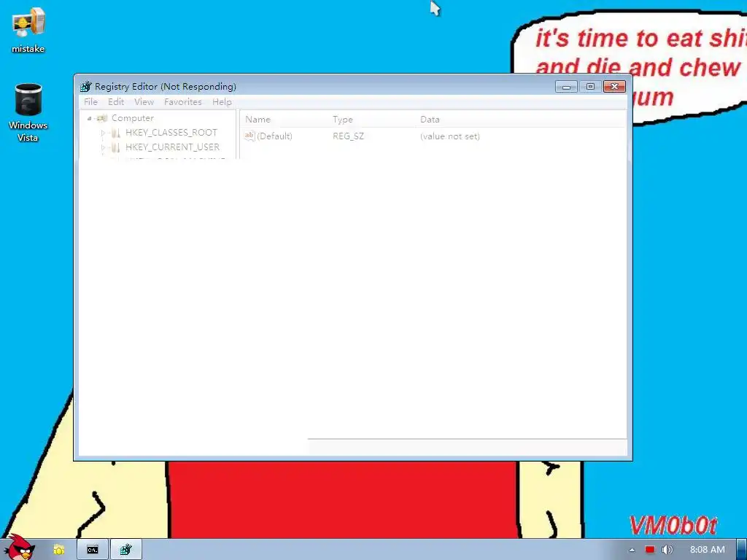Click the Show desktop button

pos(742,550)
